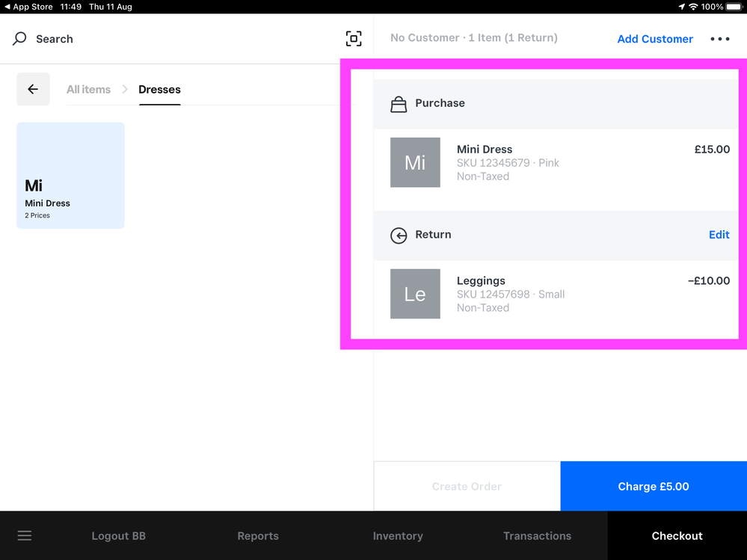747x560 pixels.
Task: Click the Create Order button
Action: point(467,486)
